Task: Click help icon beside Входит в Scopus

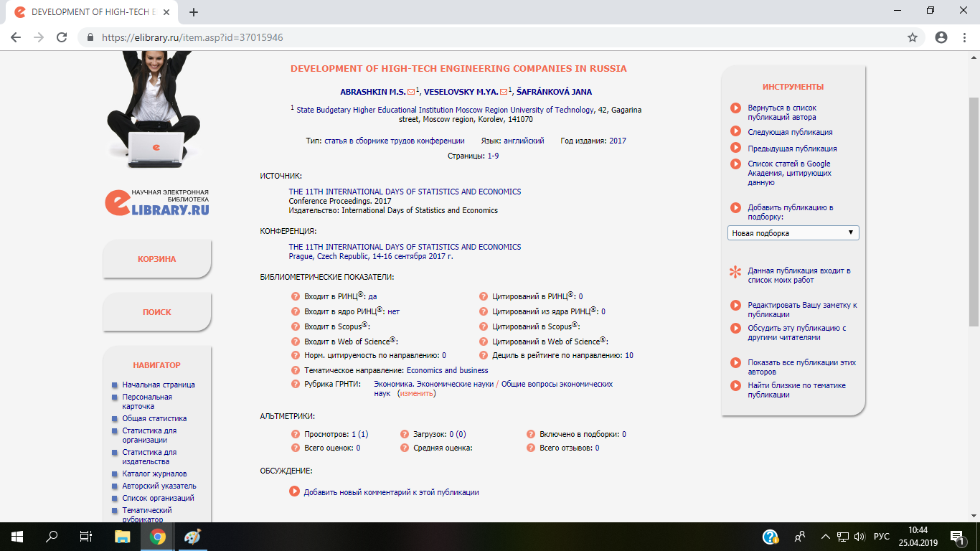Action: tap(295, 326)
